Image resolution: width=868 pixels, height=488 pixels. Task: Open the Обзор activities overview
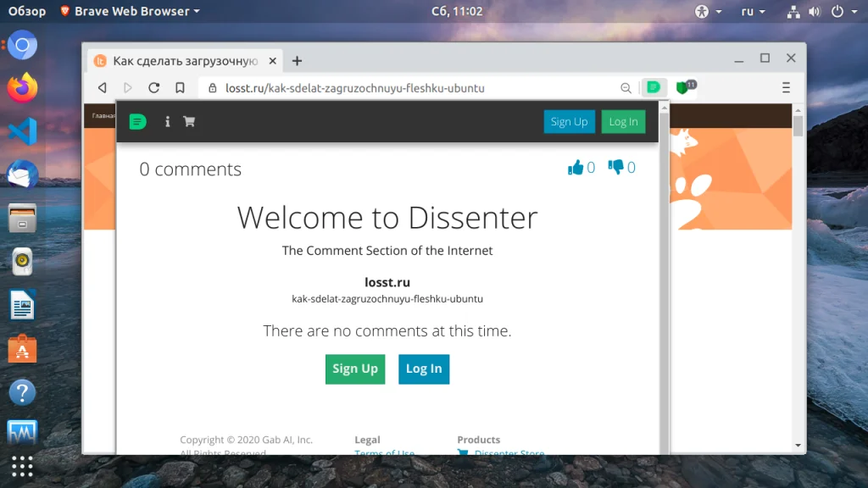coord(27,11)
